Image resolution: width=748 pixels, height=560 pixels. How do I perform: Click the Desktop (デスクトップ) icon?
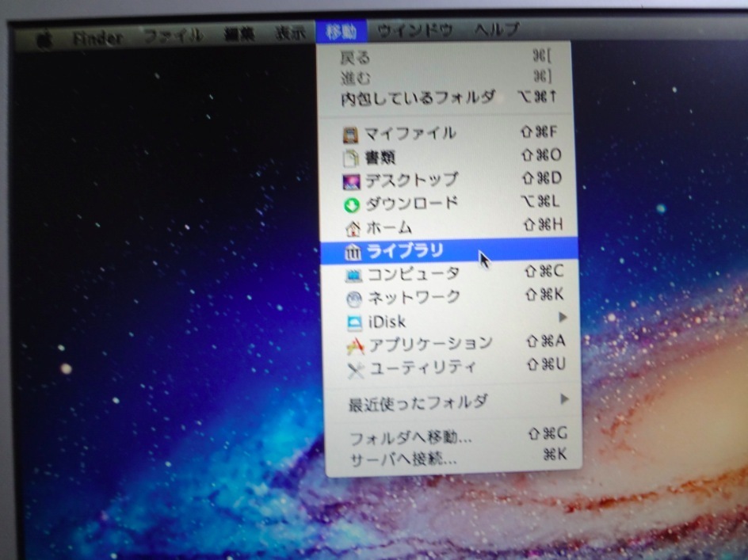(x=351, y=181)
